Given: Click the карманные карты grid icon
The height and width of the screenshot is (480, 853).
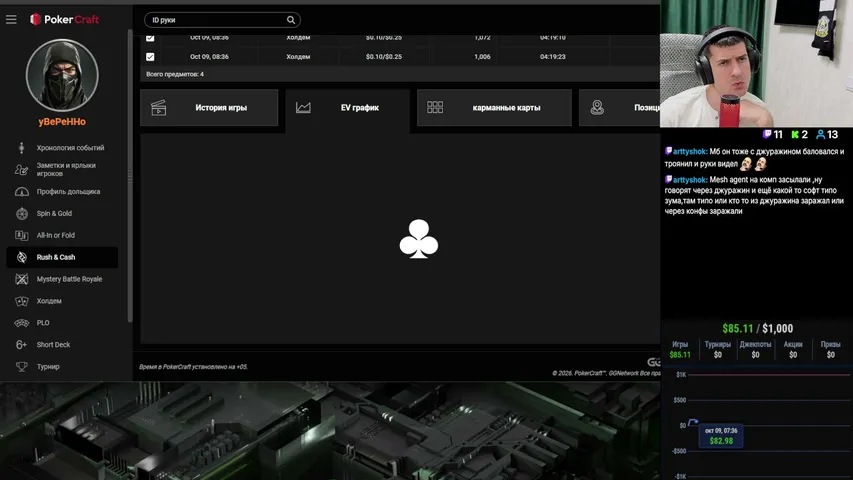Looking at the screenshot, I should [435, 108].
